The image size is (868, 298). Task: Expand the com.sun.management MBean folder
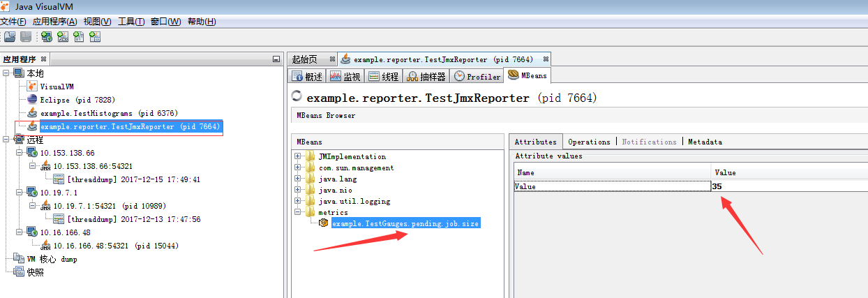pyautogui.click(x=298, y=167)
